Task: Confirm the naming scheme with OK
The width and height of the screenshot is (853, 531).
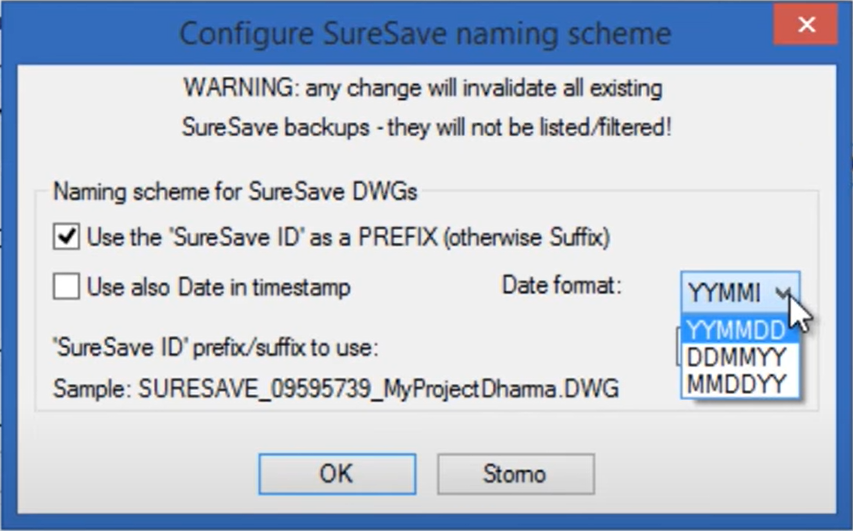Action: (x=335, y=473)
